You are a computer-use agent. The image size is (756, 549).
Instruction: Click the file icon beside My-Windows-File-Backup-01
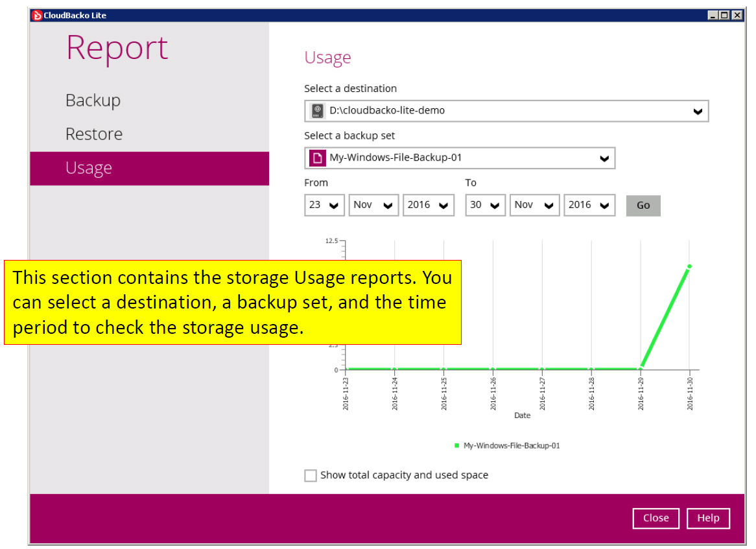[317, 158]
